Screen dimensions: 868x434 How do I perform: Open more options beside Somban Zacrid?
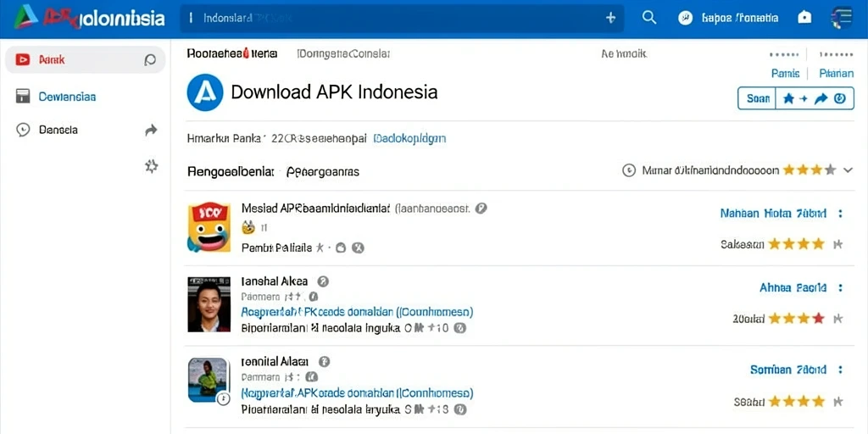tap(841, 370)
